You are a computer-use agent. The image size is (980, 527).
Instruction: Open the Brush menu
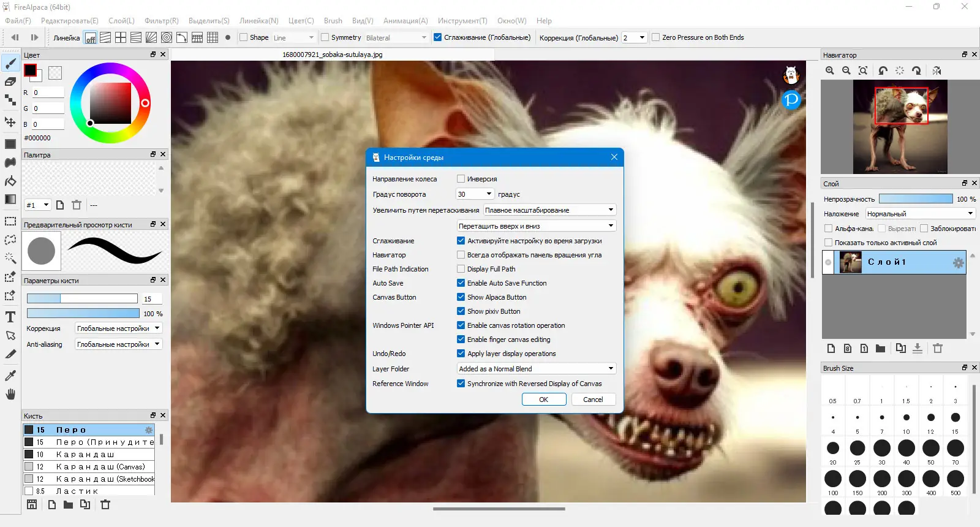333,21
